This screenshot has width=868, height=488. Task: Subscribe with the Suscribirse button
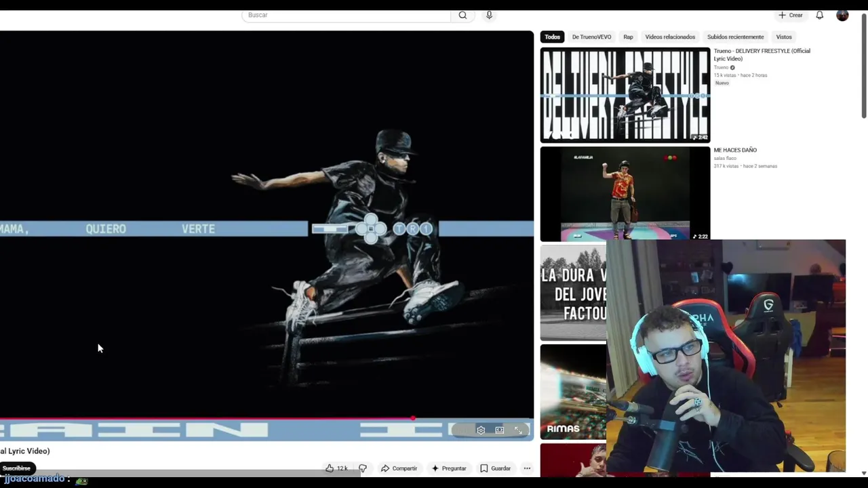pyautogui.click(x=17, y=468)
